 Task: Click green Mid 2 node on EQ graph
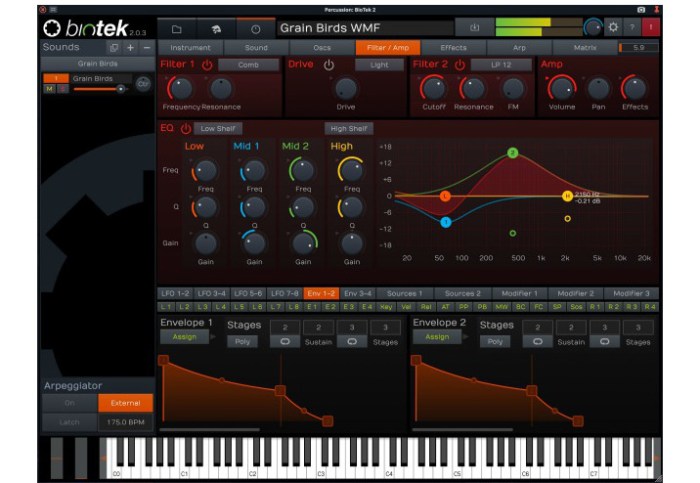(x=512, y=153)
